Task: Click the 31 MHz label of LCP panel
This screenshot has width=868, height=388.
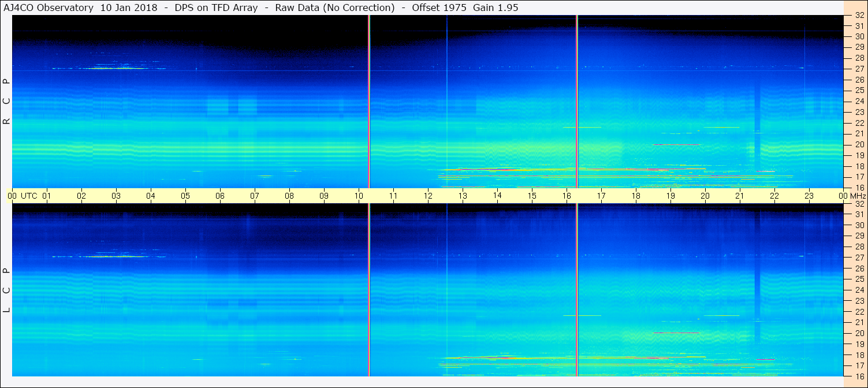Action: (x=859, y=214)
